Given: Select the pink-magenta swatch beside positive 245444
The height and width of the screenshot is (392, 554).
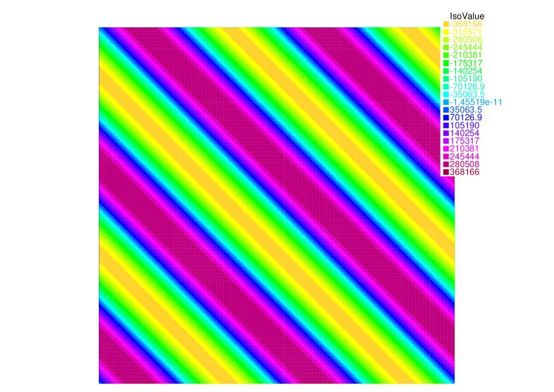Looking at the screenshot, I should [x=446, y=156].
